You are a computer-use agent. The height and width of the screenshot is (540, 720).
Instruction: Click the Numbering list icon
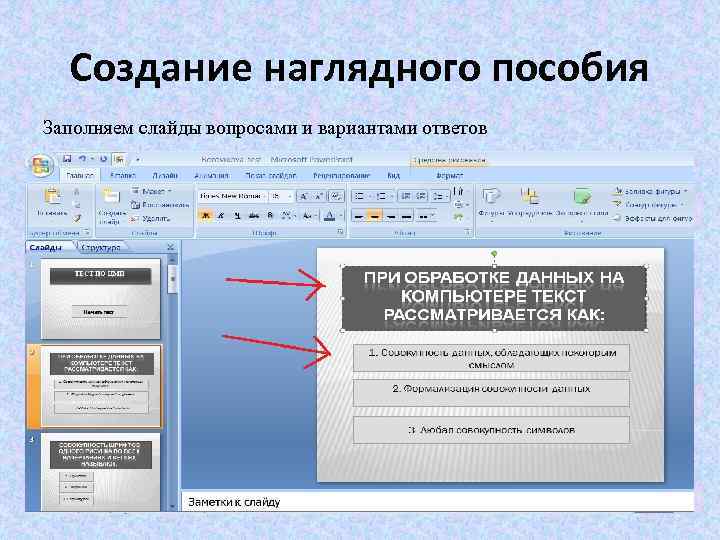(382, 196)
